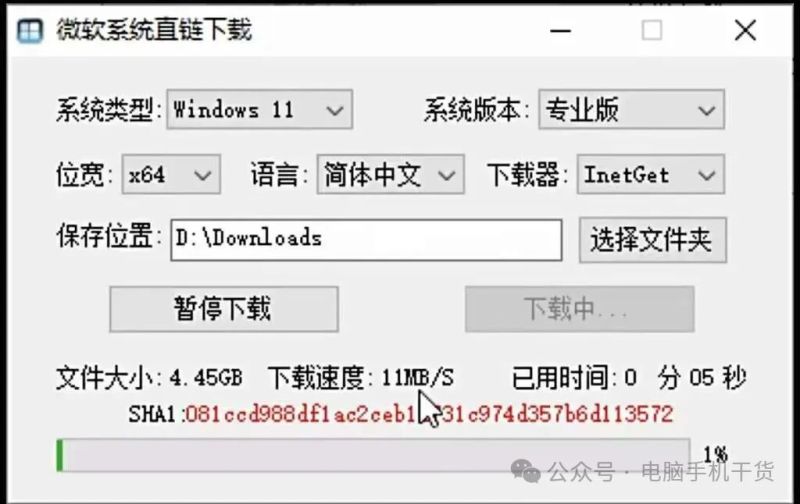Click the 下载速度 11MB/S label
The image size is (800, 504).
[x=361, y=378]
